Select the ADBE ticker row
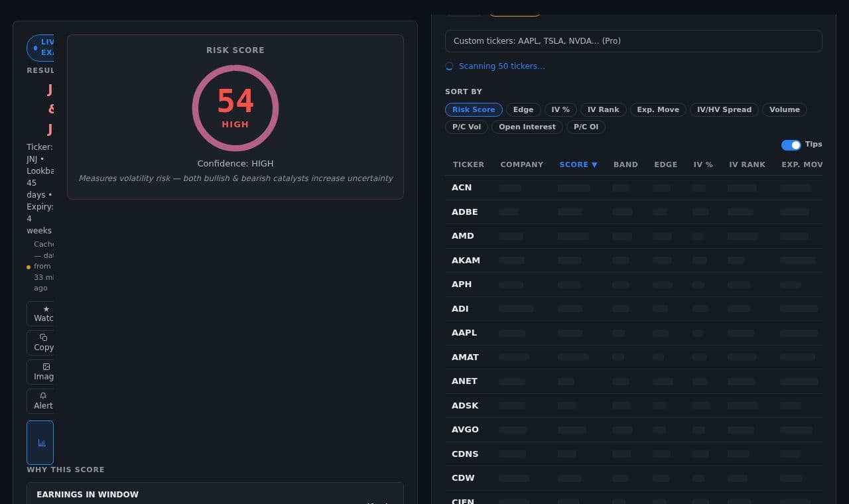 pyautogui.click(x=633, y=212)
